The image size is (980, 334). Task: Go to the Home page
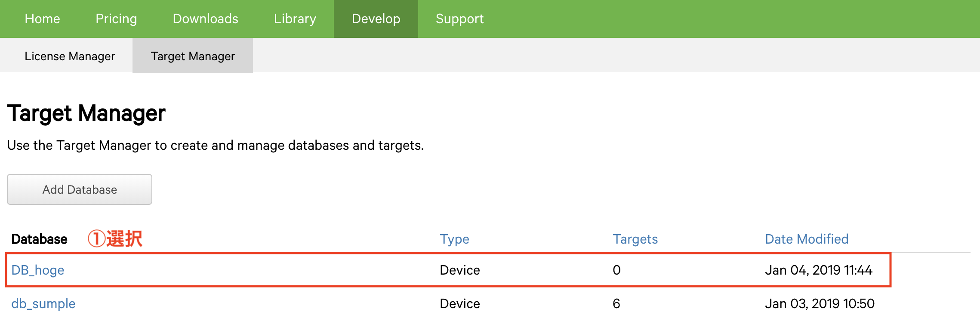(42, 19)
